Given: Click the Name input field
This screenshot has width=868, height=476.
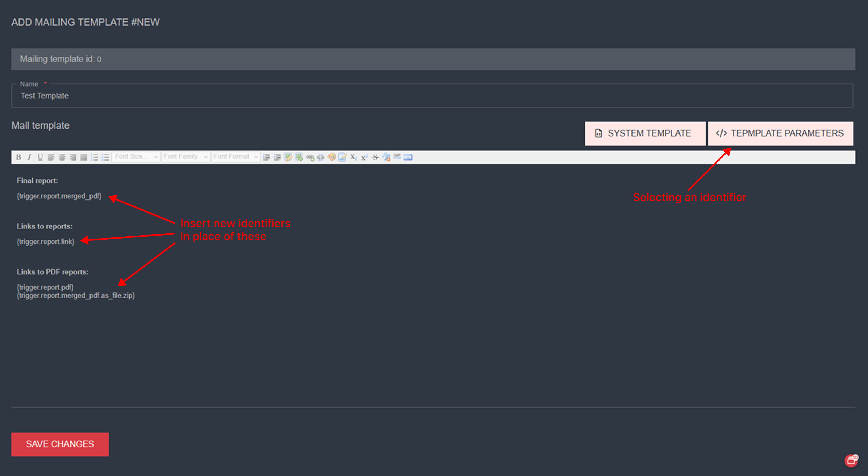Looking at the screenshot, I should click(432, 96).
